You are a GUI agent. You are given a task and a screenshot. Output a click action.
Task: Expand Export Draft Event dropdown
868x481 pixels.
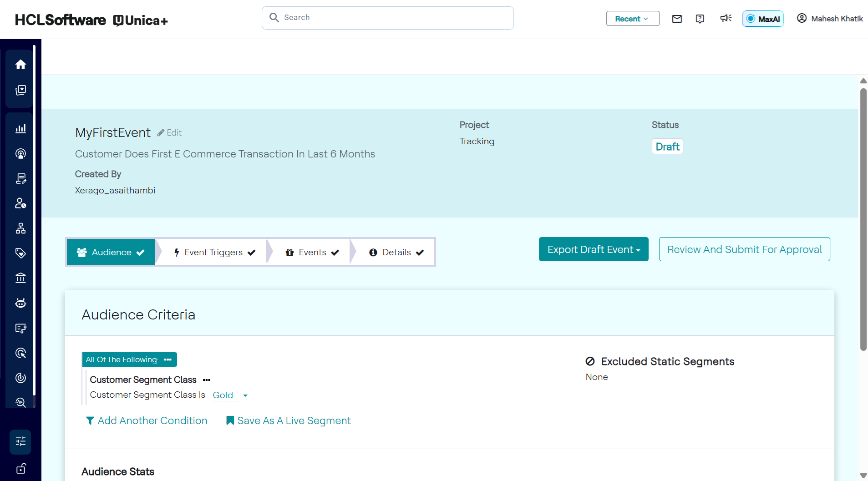[594, 249]
